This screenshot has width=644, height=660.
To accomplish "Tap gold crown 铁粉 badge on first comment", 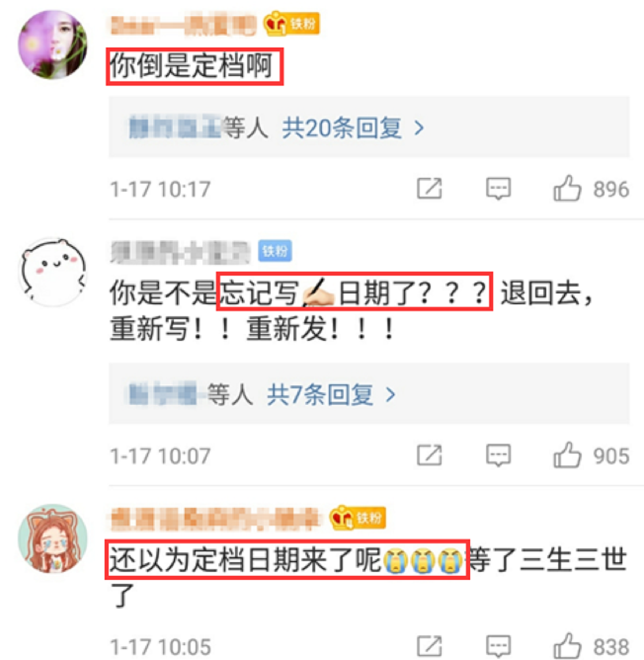I will (x=291, y=24).
